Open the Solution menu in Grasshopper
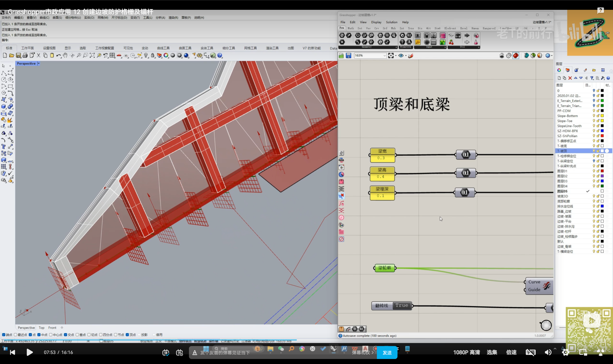This screenshot has height=364, width=613. [x=392, y=22]
